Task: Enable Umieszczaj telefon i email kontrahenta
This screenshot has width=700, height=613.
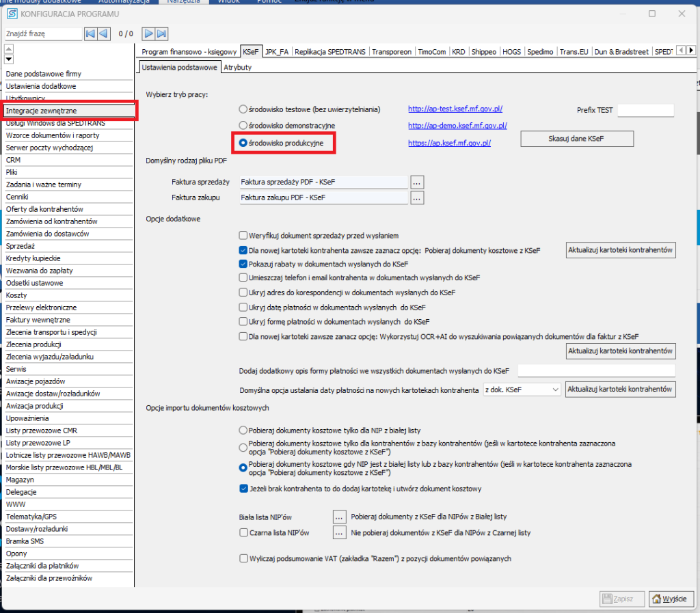Action: [243, 277]
